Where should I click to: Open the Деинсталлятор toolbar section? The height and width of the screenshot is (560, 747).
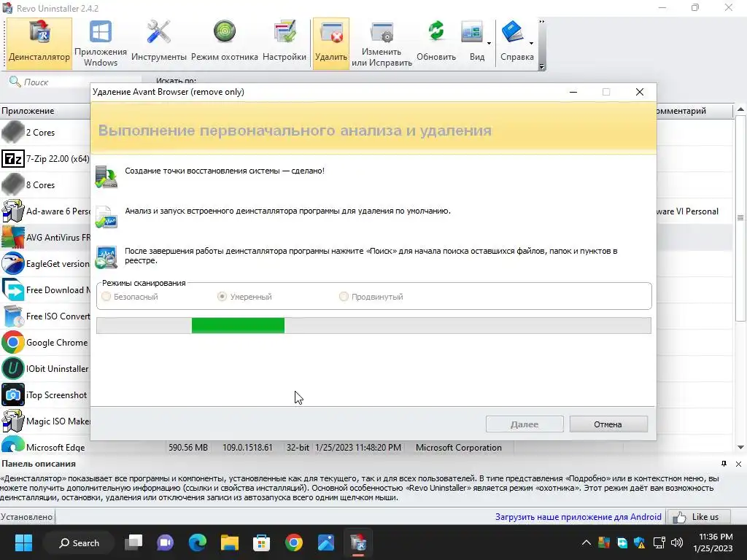tap(39, 43)
